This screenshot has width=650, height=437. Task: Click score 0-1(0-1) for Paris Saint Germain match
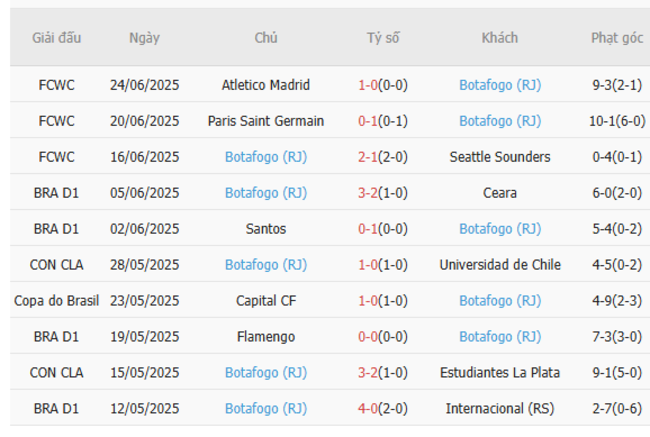pyautogui.click(x=382, y=121)
